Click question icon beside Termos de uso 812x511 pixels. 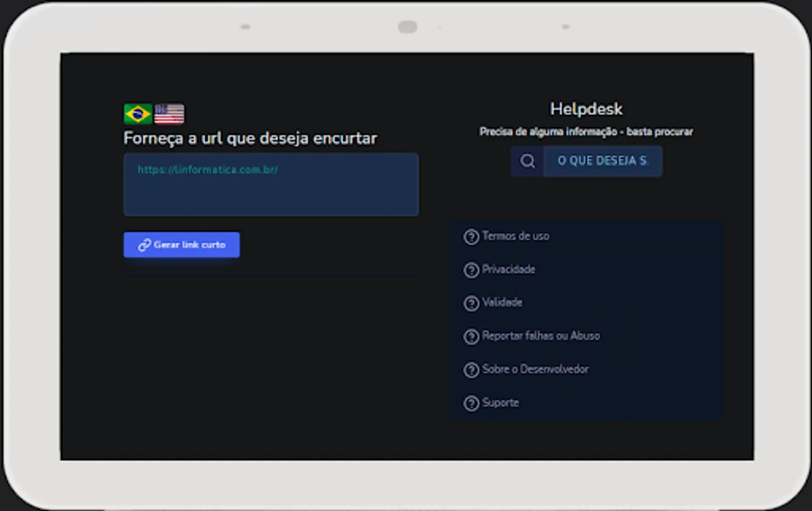(x=471, y=237)
